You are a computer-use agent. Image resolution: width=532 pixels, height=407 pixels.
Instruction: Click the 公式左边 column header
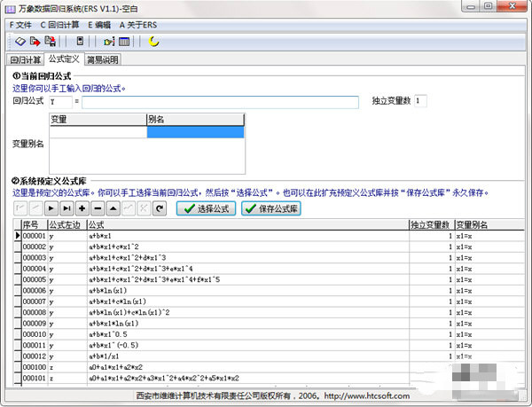coord(67,224)
